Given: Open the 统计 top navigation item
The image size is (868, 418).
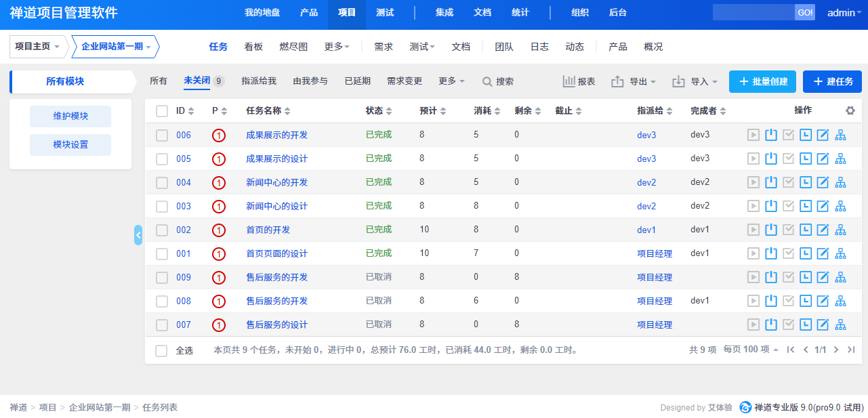Looking at the screenshot, I should coord(520,12).
